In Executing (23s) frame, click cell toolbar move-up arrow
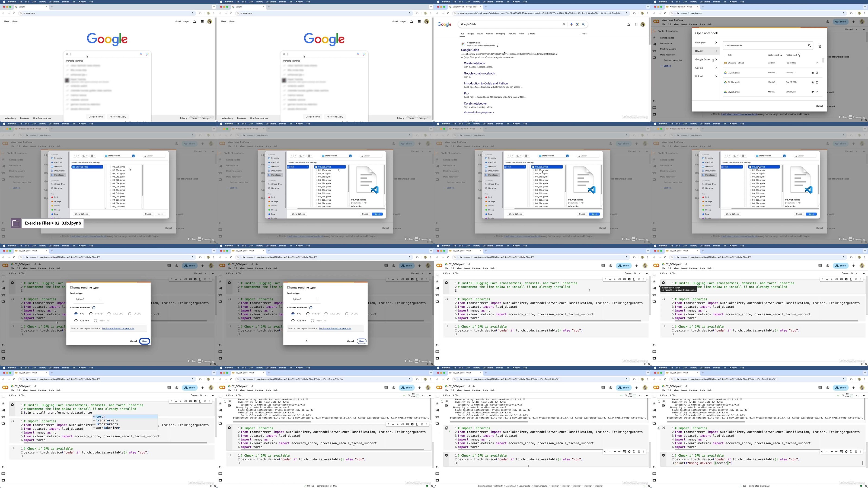 [x=605, y=452]
